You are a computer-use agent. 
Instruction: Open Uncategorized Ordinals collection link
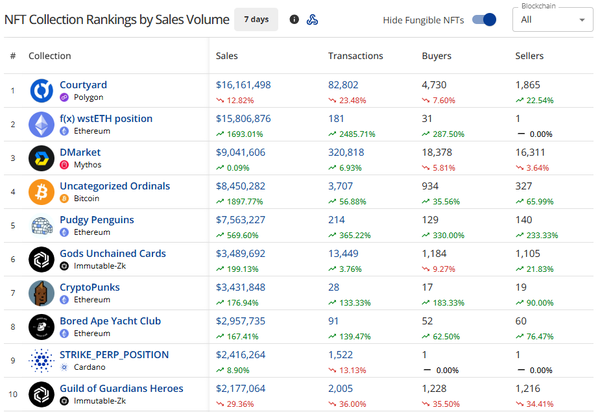pos(115,186)
